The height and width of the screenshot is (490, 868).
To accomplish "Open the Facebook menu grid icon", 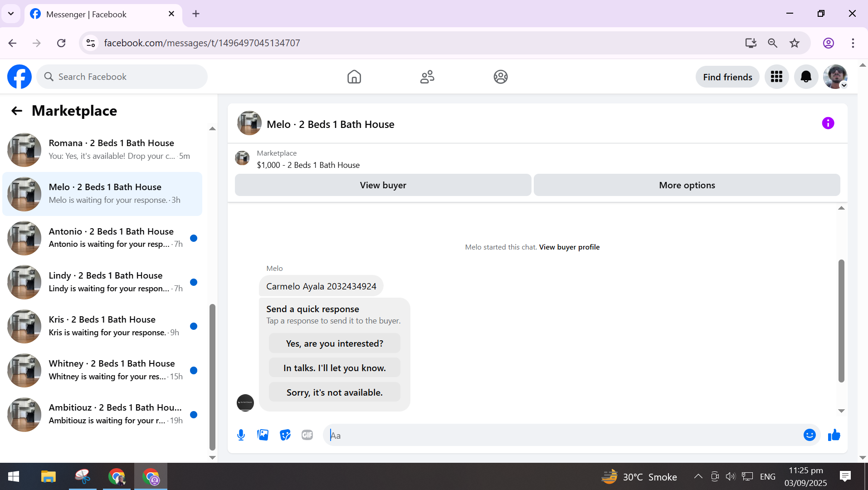I will click(x=777, y=77).
